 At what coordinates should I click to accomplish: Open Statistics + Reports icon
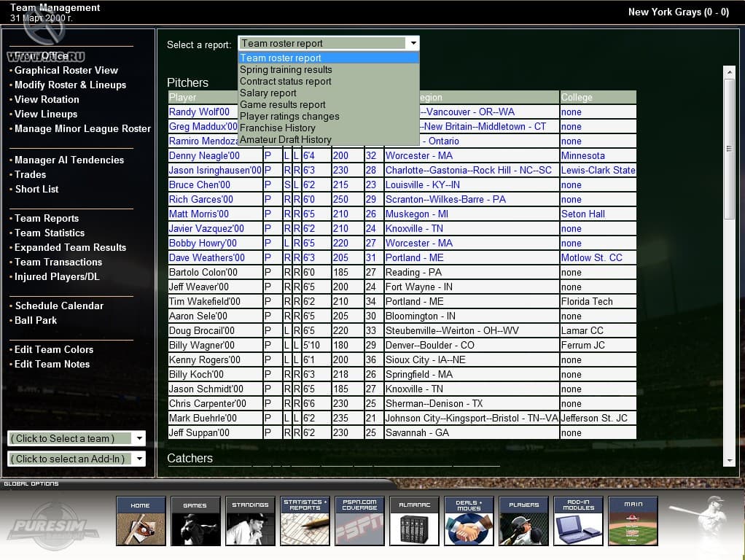point(305,521)
